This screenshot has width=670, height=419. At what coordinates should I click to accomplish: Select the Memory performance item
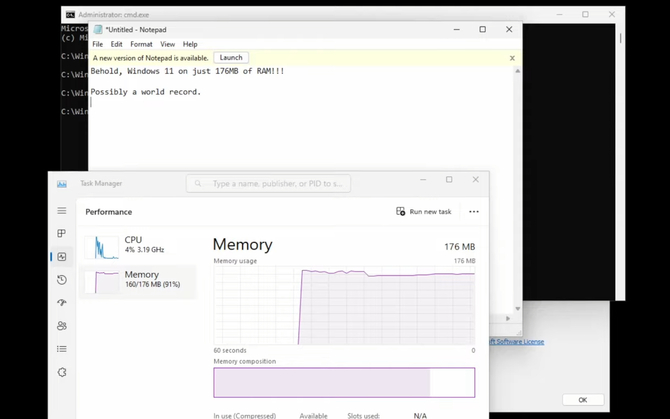[138, 280]
